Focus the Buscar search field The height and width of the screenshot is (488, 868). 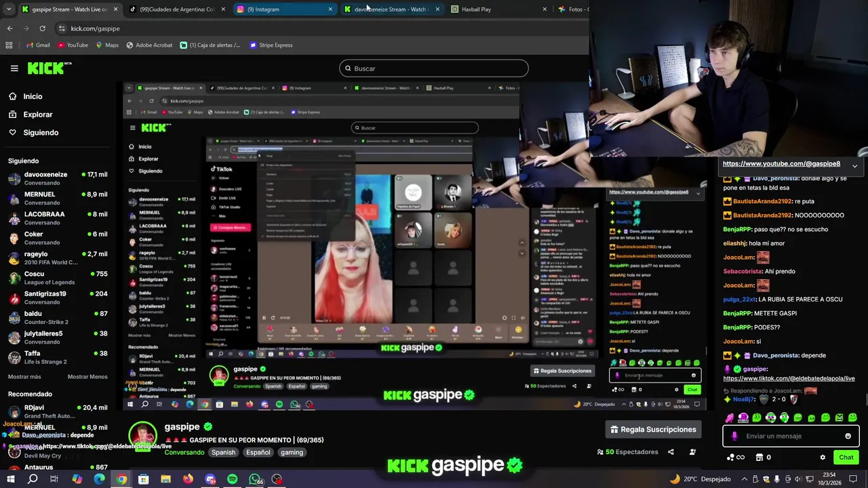coord(434,68)
